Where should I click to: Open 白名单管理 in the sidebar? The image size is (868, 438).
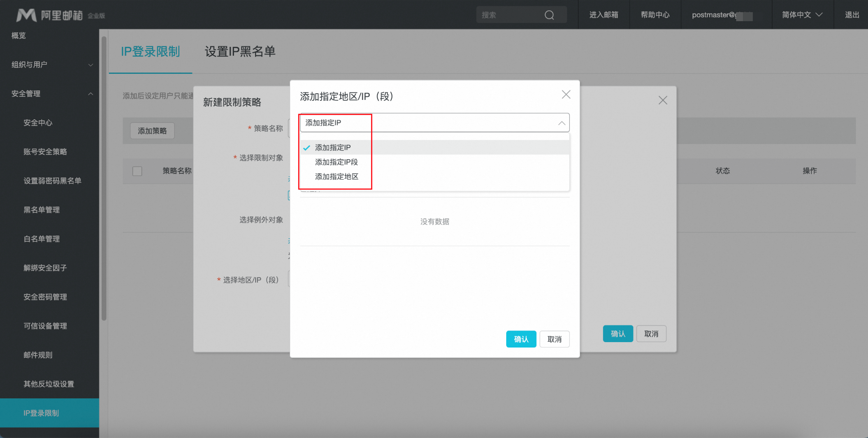click(x=49, y=239)
